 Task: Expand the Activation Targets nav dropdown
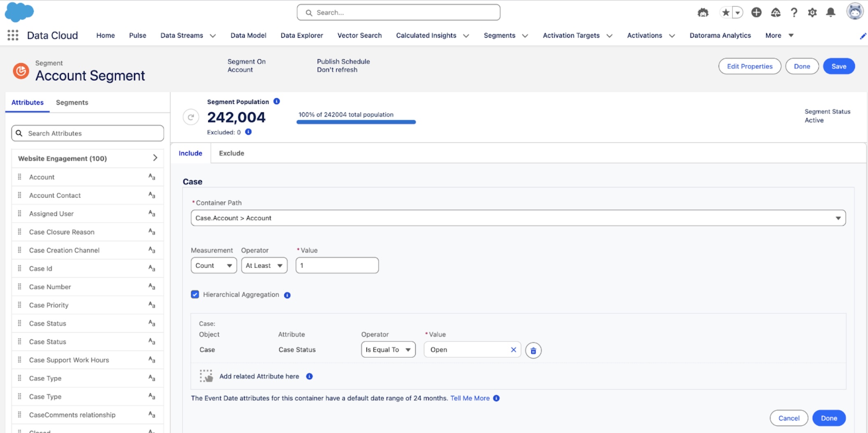[609, 36]
